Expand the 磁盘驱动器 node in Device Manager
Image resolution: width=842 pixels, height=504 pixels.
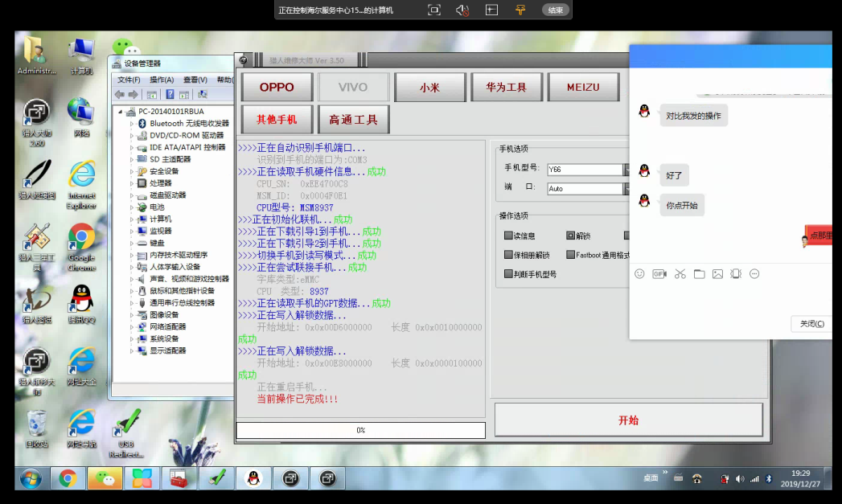pyautogui.click(x=132, y=195)
